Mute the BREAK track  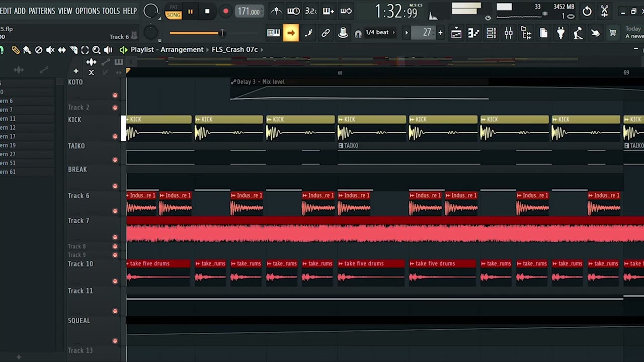[115, 186]
